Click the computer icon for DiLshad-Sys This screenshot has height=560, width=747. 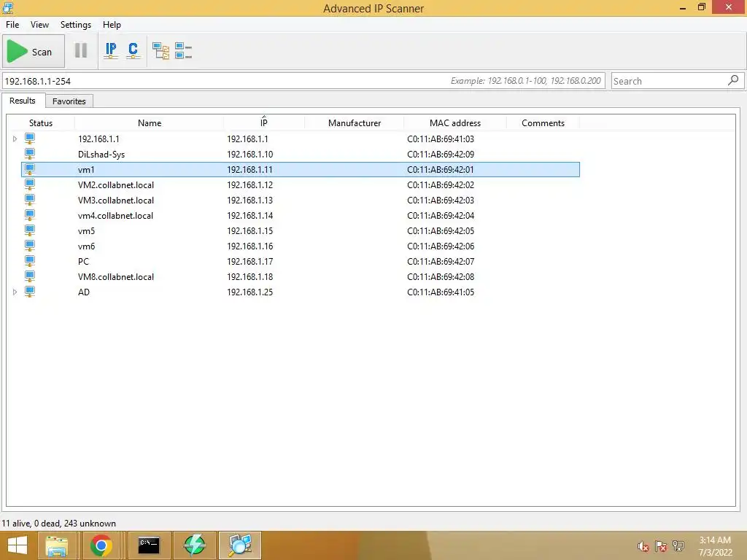29,154
